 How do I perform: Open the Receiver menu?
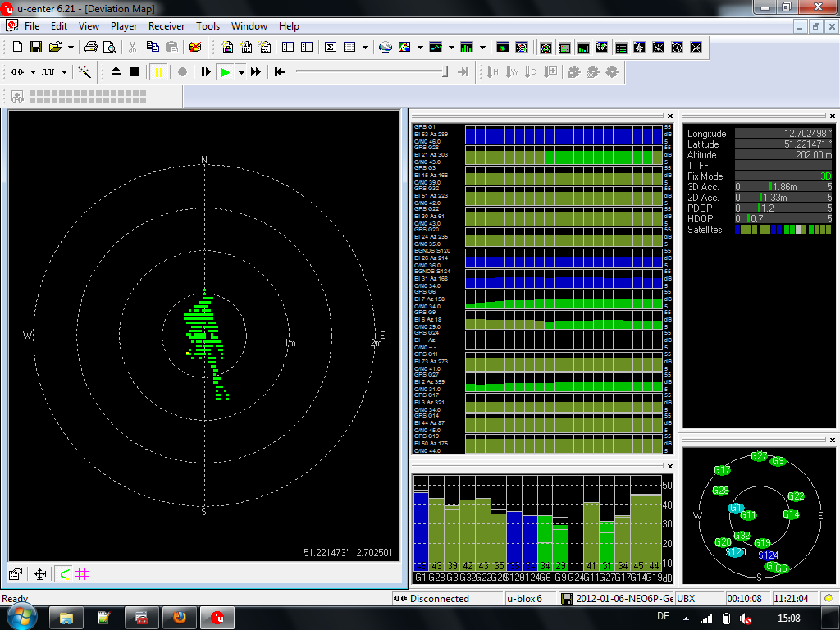(x=167, y=26)
